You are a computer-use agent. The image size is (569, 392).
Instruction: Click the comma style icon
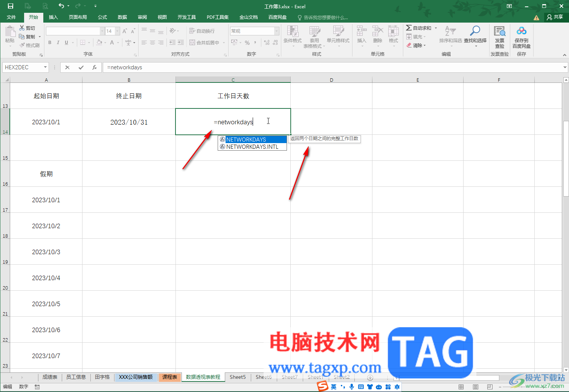(255, 43)
